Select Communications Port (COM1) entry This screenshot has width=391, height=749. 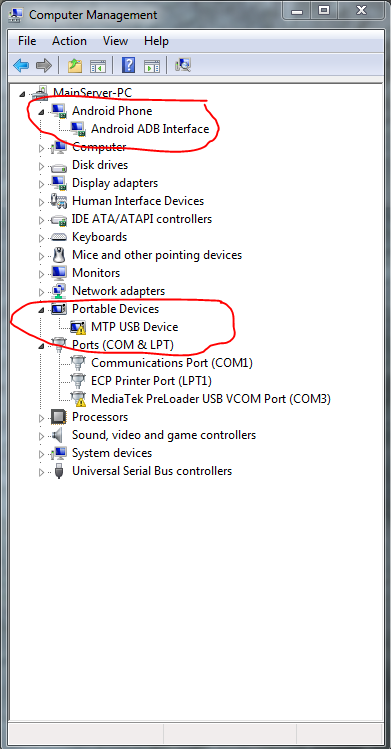tap(171, 363)
